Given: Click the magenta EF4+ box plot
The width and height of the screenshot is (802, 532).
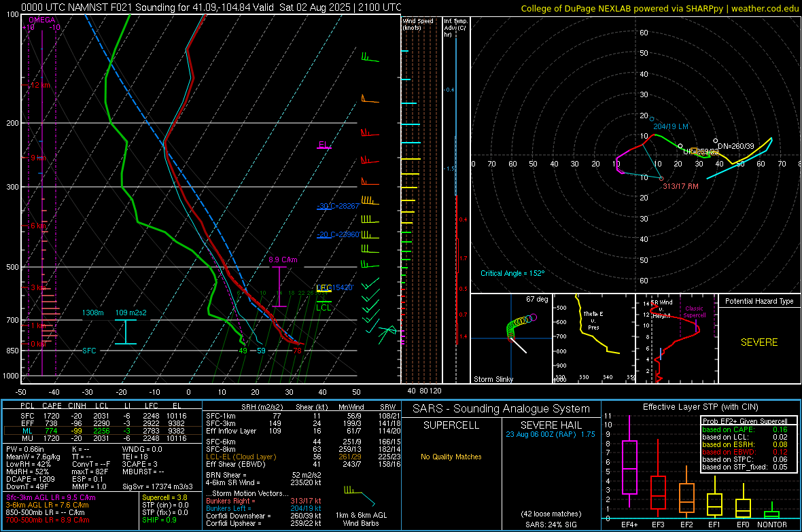Looking at the screenshot, I should pyautogui.click(x=629, y=462).
